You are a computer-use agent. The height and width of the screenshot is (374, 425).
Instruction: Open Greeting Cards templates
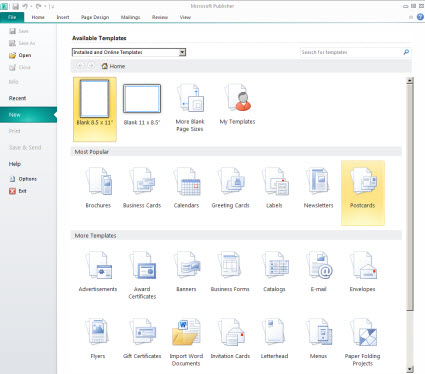pyautogui.click(x=231, y=181)
